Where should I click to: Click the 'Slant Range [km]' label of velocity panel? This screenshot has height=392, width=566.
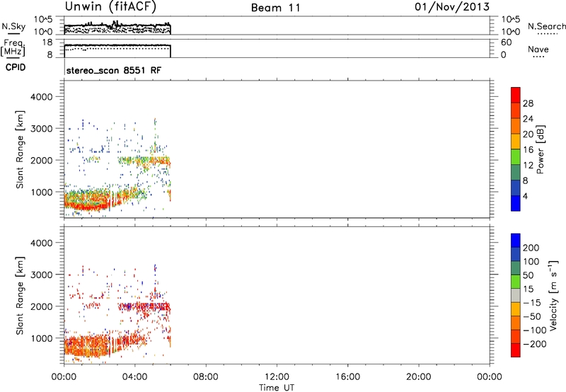(x=20, y=296)
